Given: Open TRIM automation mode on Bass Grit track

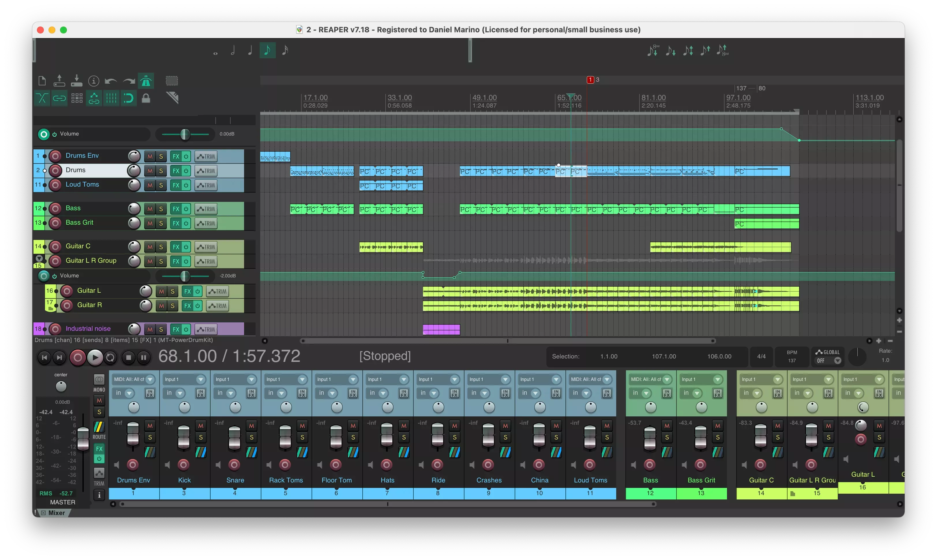Looking at the screenshot, I should coord(206,223).
